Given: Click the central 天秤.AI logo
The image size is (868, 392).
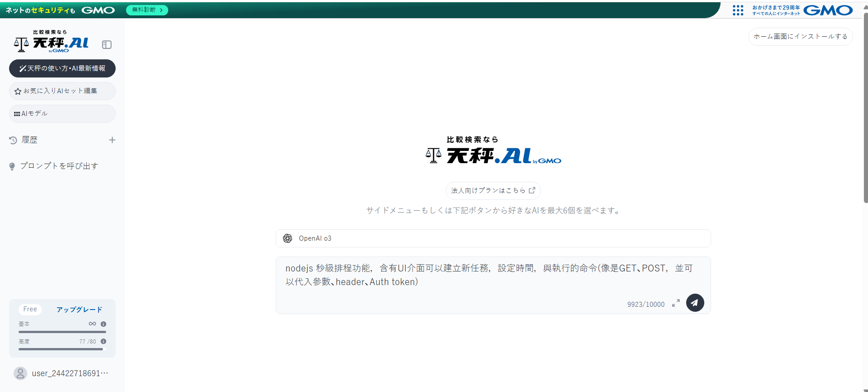Looking at the screenshot, I should (493, 150).
